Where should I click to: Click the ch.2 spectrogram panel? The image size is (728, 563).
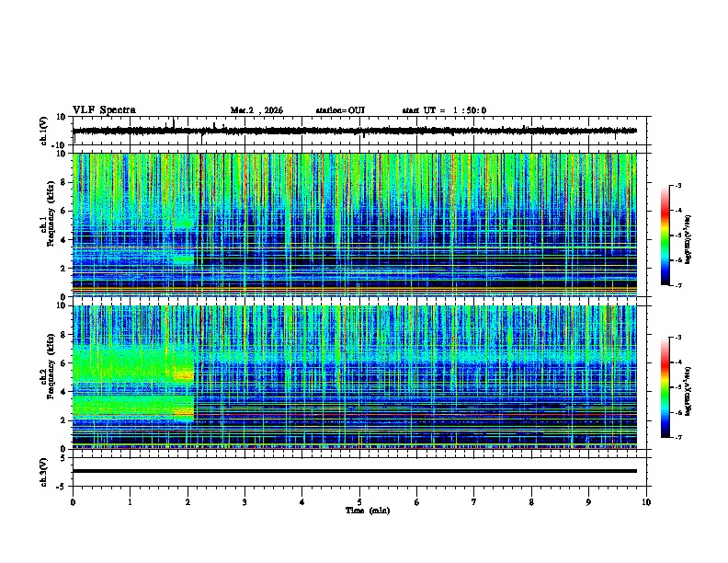pos(355,377)
